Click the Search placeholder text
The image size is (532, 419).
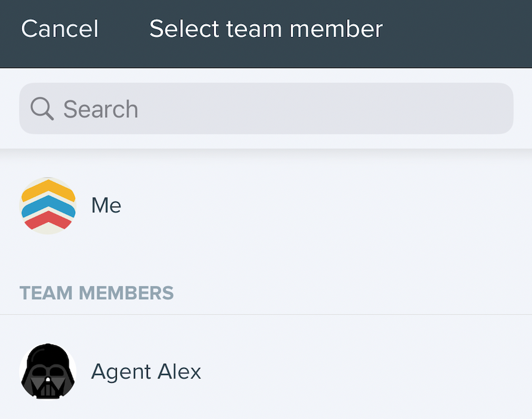point(101,109)
